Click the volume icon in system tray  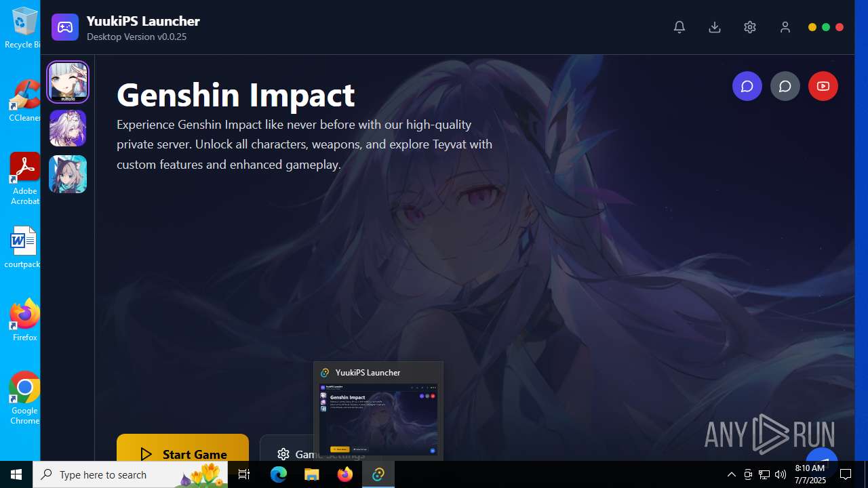point(781,474)
